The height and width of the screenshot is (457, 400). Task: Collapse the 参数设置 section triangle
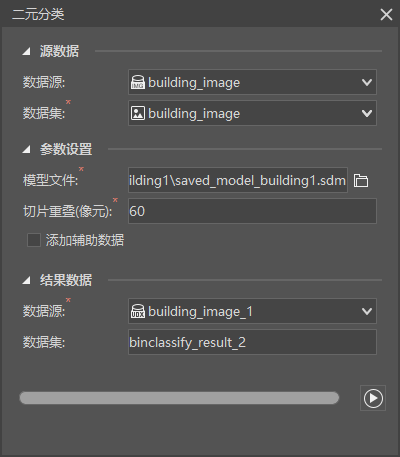26,149
